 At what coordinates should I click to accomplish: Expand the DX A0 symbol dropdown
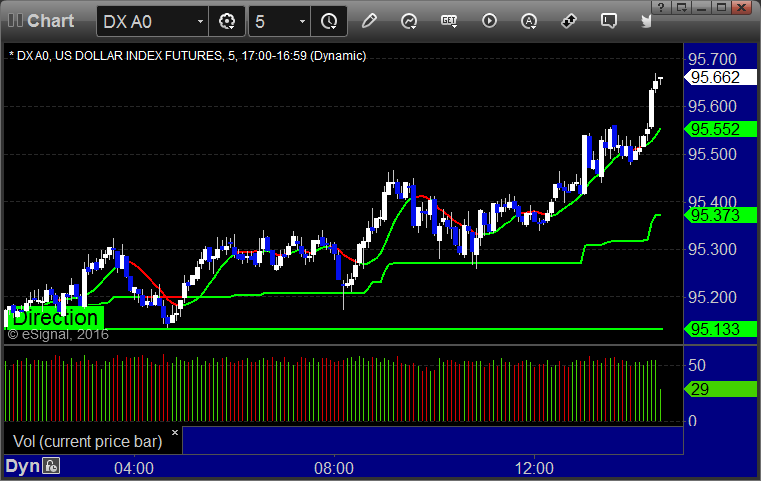[200, 21]
